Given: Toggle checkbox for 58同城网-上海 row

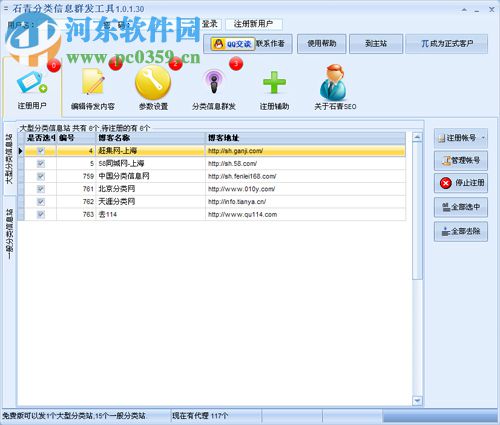Looking at the screenshot, I should tap(41, 164).
